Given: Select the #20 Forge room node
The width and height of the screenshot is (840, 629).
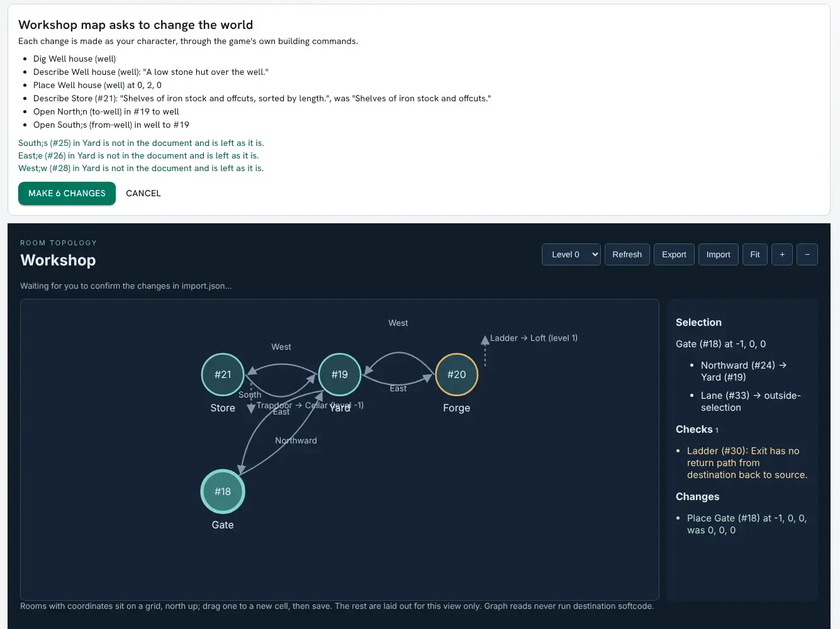Looking at the screenshot, I should 457,374.
